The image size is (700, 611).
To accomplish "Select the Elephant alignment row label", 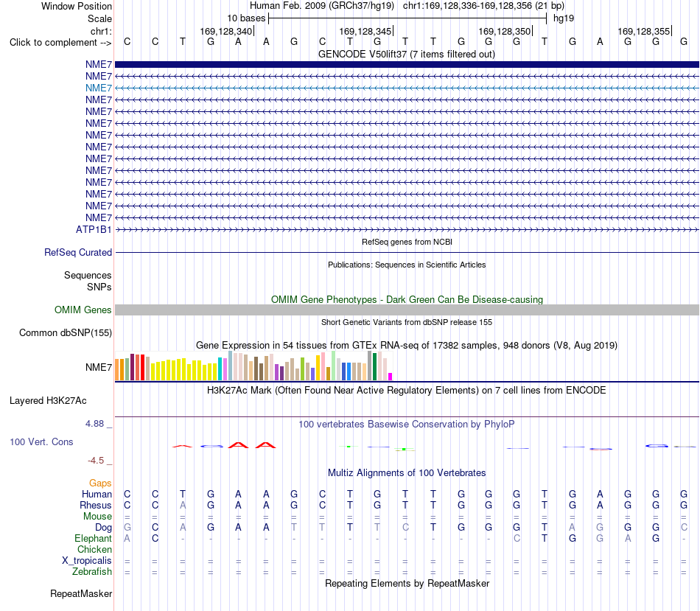I will (x=94, y=539).
